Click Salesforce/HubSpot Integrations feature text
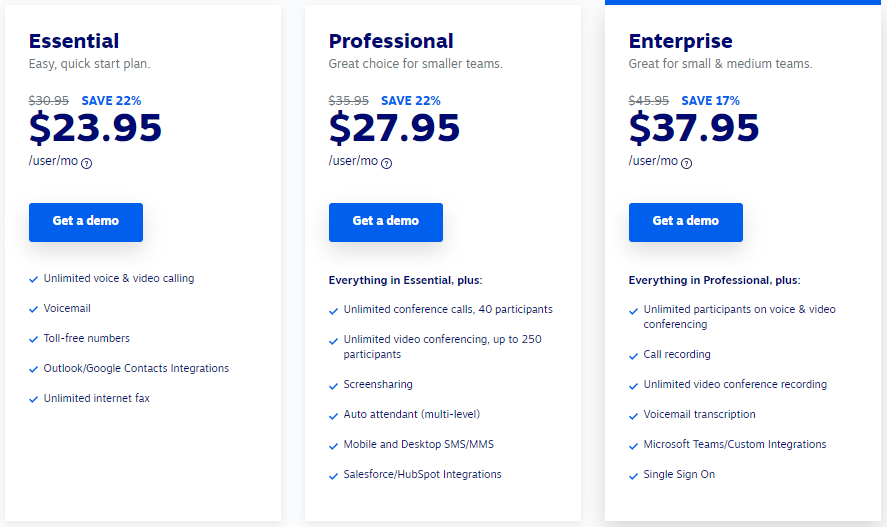Image resolution: width=887 pixels, height=527 pixels. click(x=422, y=474)
